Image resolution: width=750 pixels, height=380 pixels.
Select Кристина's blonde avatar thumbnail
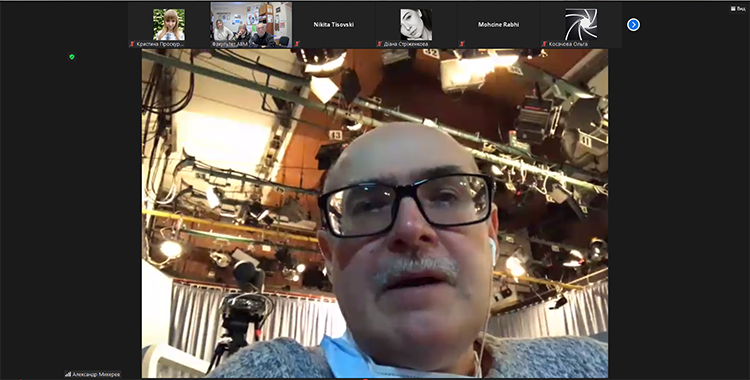pyautogui.click(x=169, y=24)
